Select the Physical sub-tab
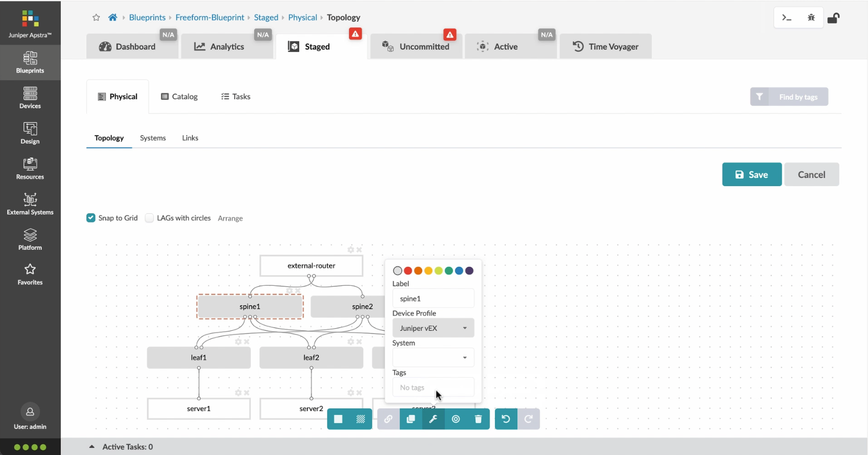The image size is (868, 455). [118, 97]
